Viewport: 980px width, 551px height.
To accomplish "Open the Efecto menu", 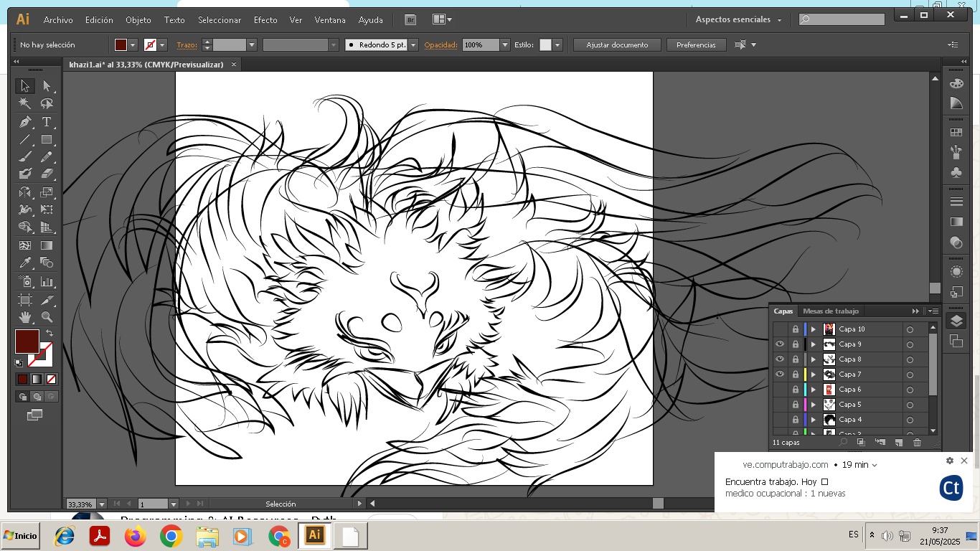I will tap(265, 20).
